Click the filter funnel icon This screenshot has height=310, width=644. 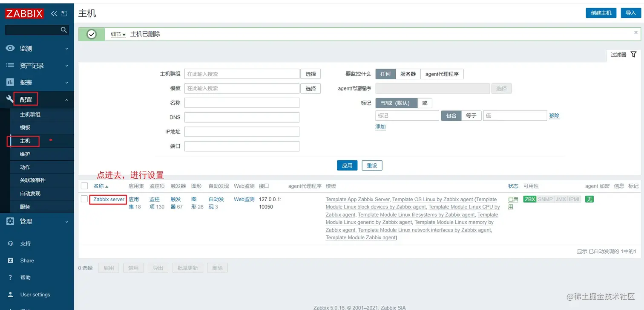point(633,55)
